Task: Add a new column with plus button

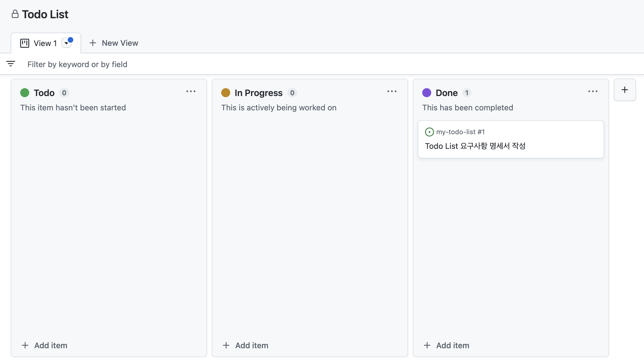Action: 625,90
